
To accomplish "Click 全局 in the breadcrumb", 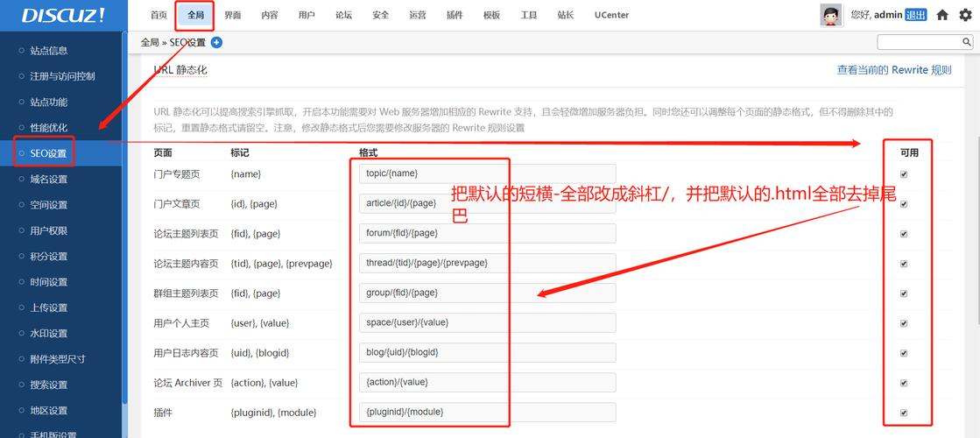I will pos(150,43).
